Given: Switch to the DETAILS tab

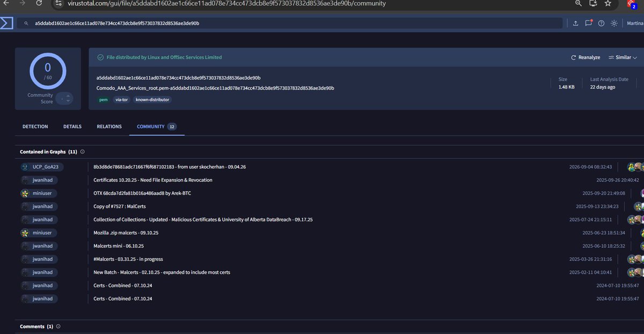Looking at the screenshot, I should coord(72,127).
